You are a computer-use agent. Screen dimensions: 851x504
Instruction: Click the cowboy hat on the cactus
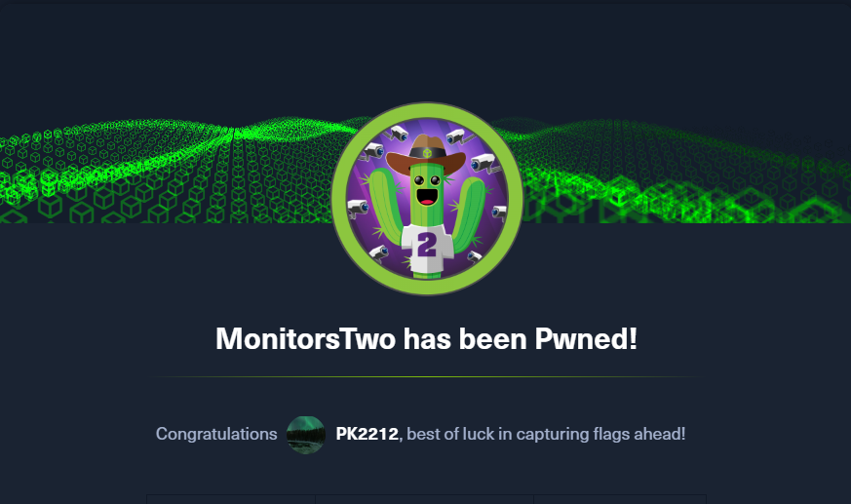pos(426,155)
